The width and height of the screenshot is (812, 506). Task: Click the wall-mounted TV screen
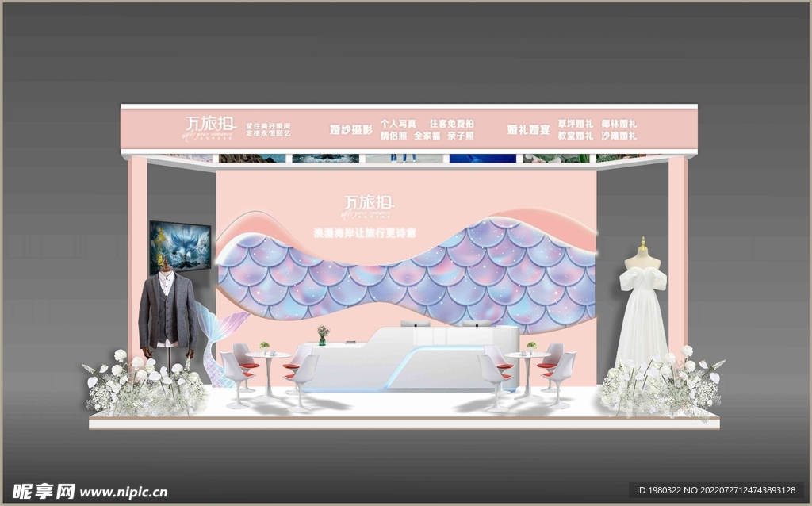coord(180,246)
